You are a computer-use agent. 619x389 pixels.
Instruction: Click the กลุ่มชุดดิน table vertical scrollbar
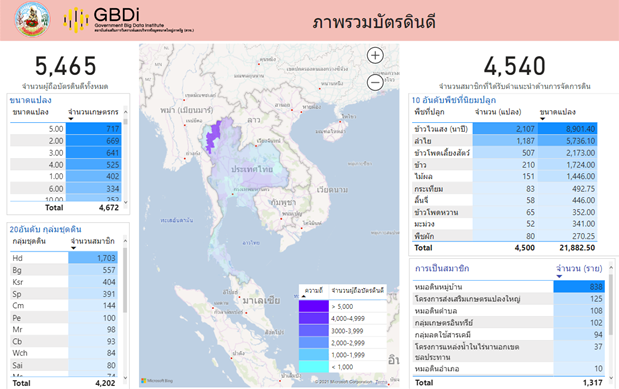click(x=125, y=280)
